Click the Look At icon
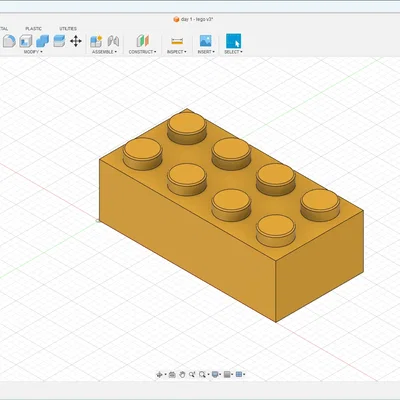This screenshot has width=400, height=400. click(x=172, y=375)
